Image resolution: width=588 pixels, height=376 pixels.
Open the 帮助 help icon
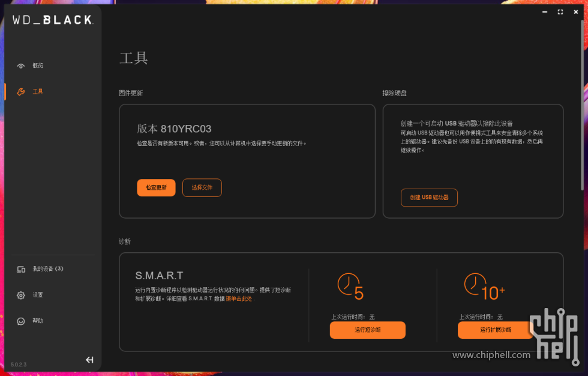(x=20, y=321)
